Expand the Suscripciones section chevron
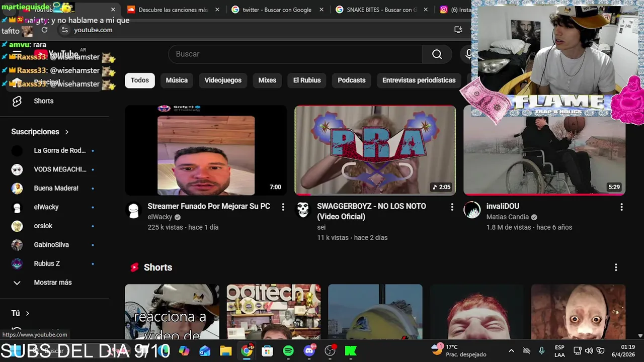 [66, 132]
